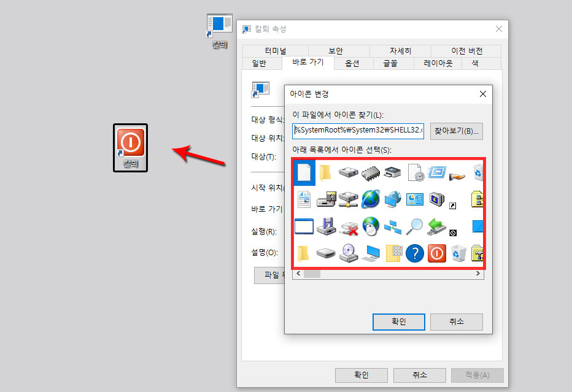
Task: Select the red shutdown power icon
Action: 436,253
